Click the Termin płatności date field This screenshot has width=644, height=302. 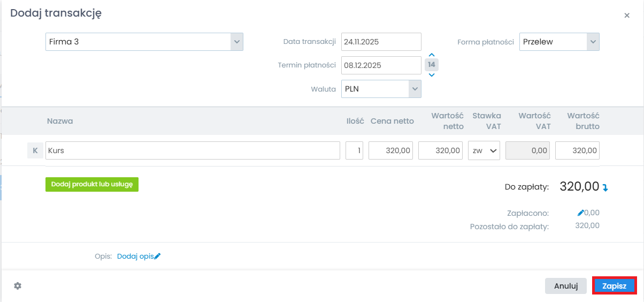(381, 65)
